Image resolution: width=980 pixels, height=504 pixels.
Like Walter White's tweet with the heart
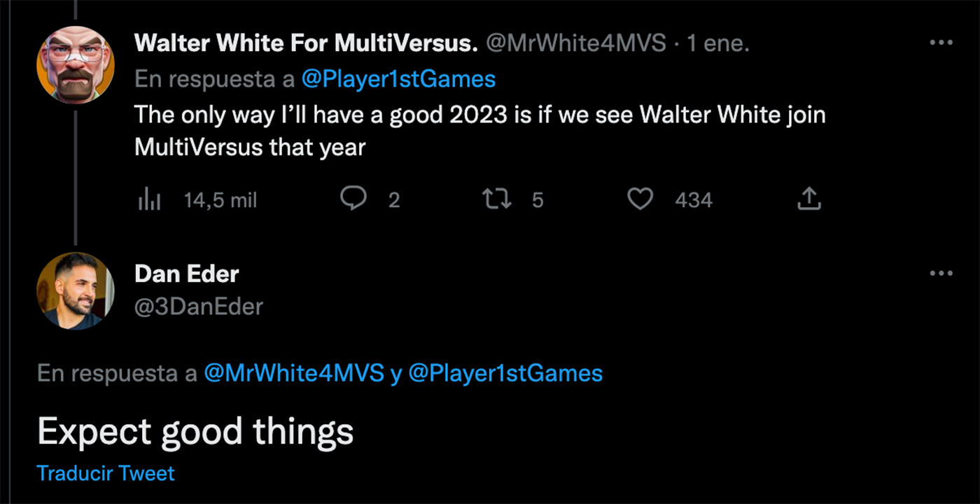pyautogui.click(x=640, y=199)
